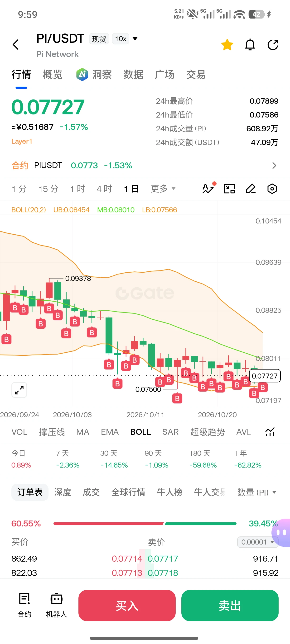Switch to the 深度 depth tab
Viewport: 290px width, 644px height.
point(63,492)
